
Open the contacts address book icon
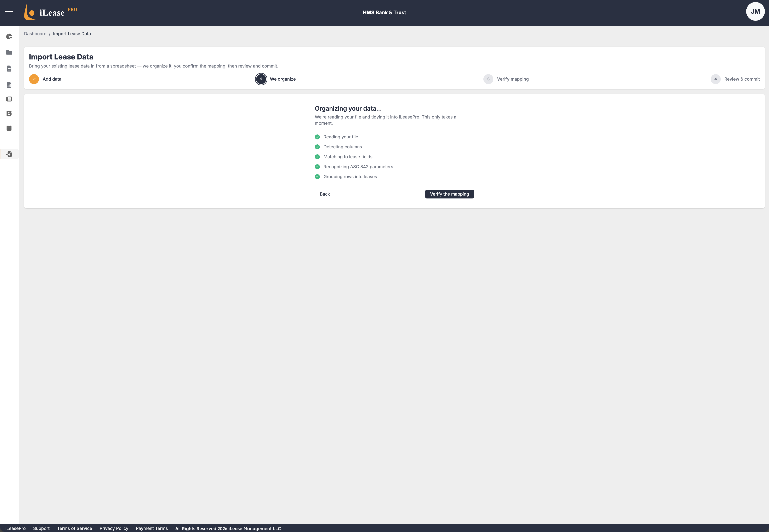click(9, 114)
